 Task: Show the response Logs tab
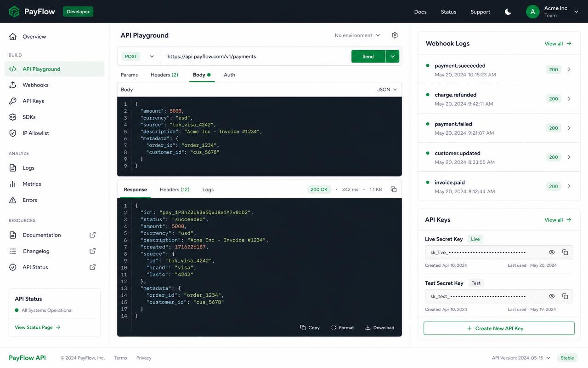[x=208, y=190]
